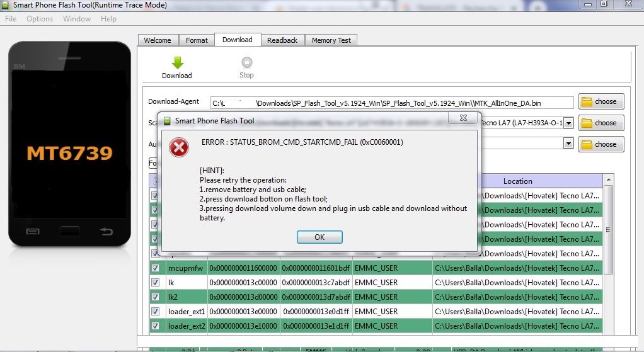Confirm the error dialog with OK

(319, 237)
